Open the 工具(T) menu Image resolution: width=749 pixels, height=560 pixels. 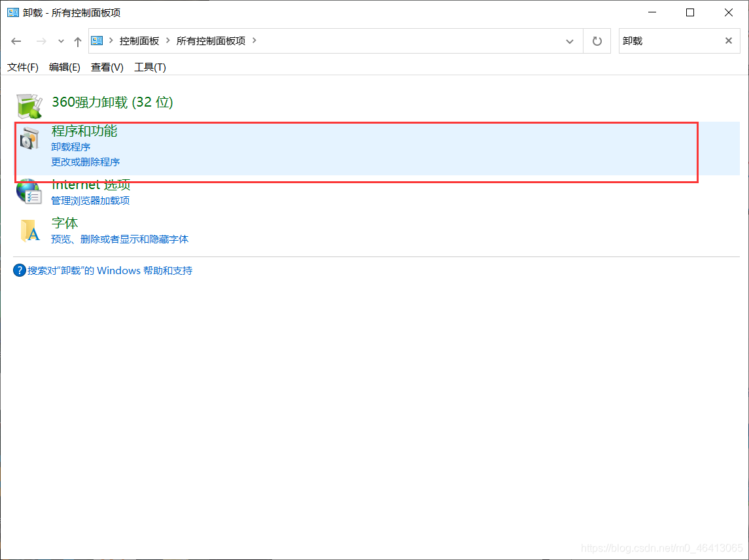tap(150, 67)
